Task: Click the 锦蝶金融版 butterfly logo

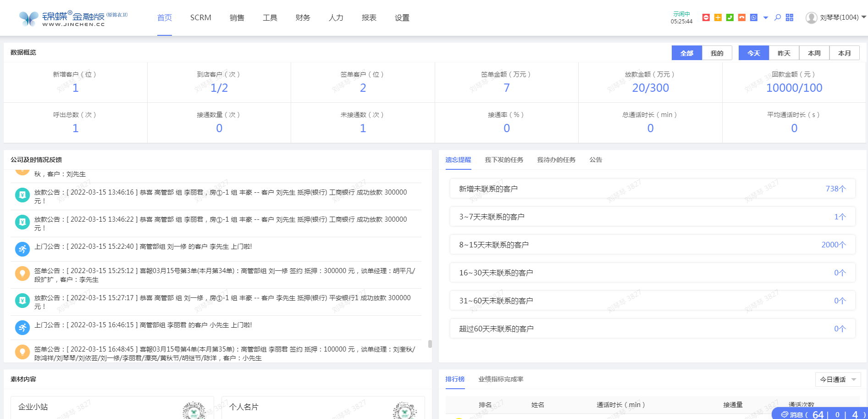Action: [73, 18]
